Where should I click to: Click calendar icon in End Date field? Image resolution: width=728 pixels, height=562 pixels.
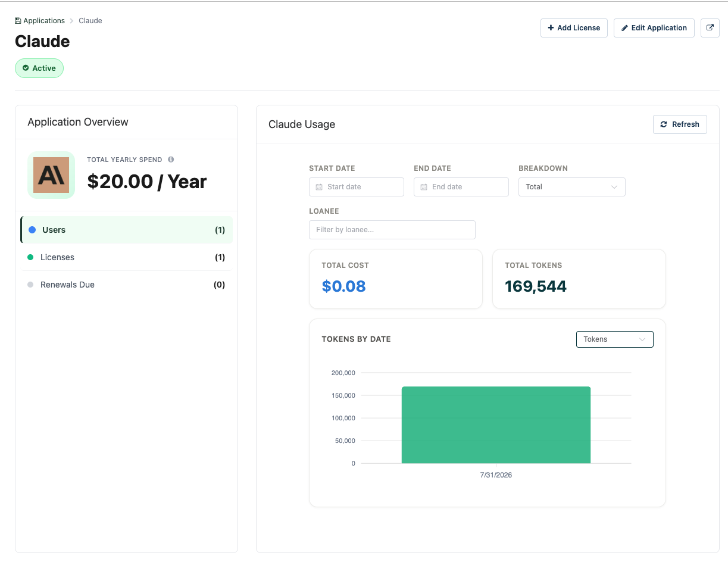tap(424, 187)
